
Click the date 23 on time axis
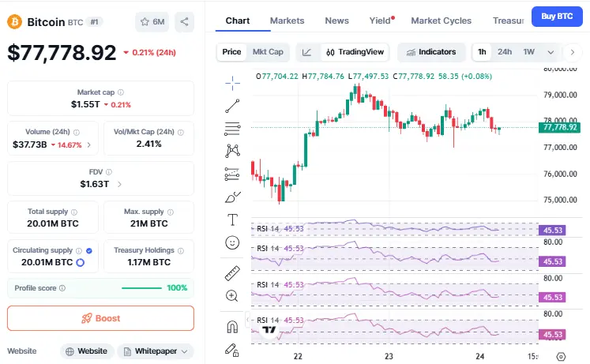point(389,356)
